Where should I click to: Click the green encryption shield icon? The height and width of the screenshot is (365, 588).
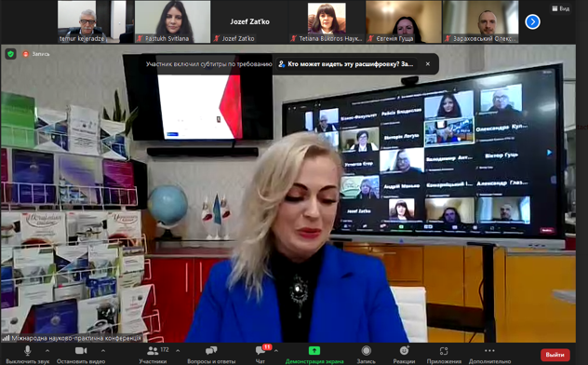10,54
